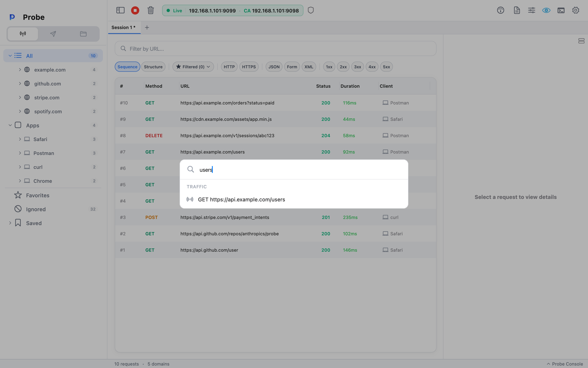This screenshot has width=588, height=368.
Task: Click the Live connection status pill
Action: (233, 10)
